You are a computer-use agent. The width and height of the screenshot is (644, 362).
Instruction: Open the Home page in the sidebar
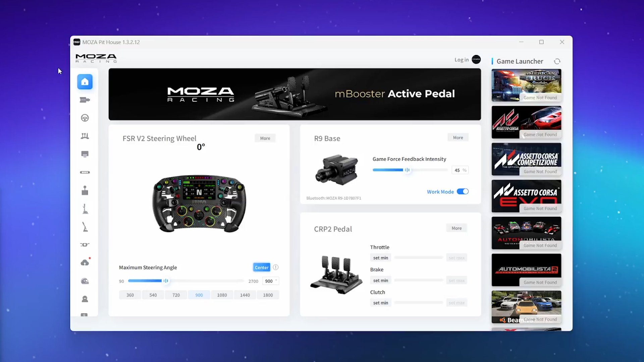pyautogui.click(x=85, y=82)
